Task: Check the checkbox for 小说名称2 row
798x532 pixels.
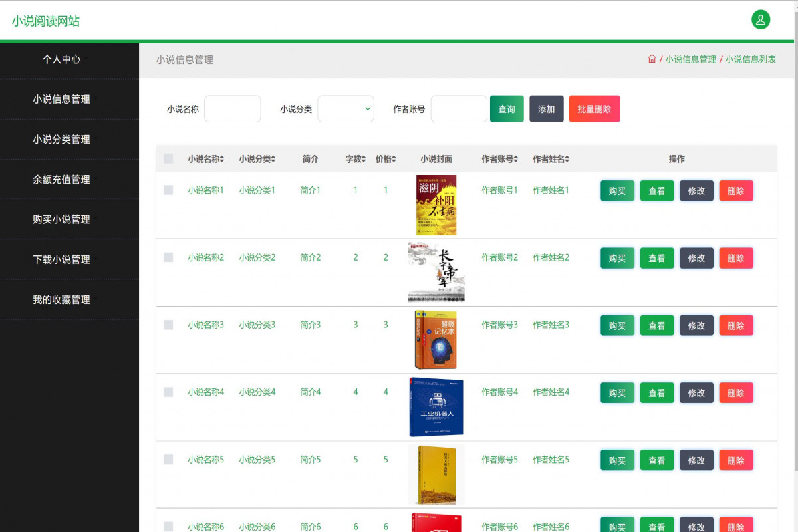Action: (168, 257)
